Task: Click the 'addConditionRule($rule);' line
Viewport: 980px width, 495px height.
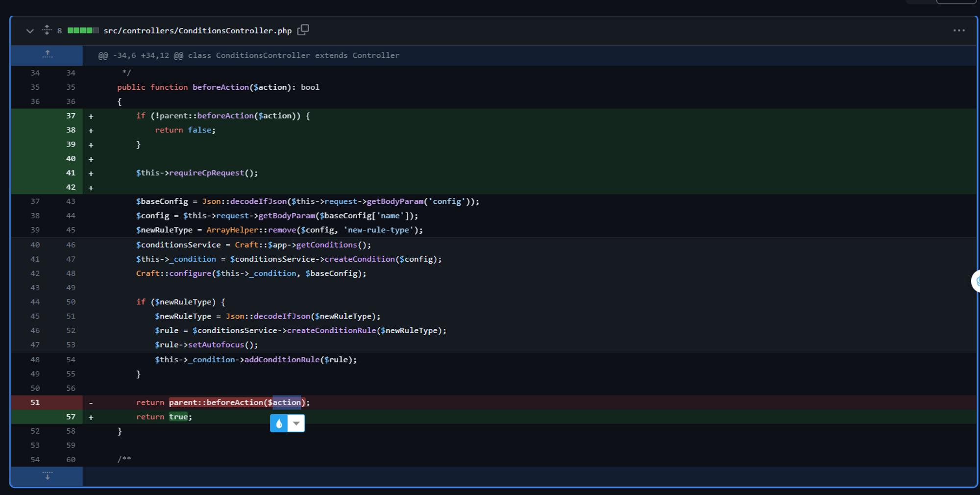Action: point(256,360)
